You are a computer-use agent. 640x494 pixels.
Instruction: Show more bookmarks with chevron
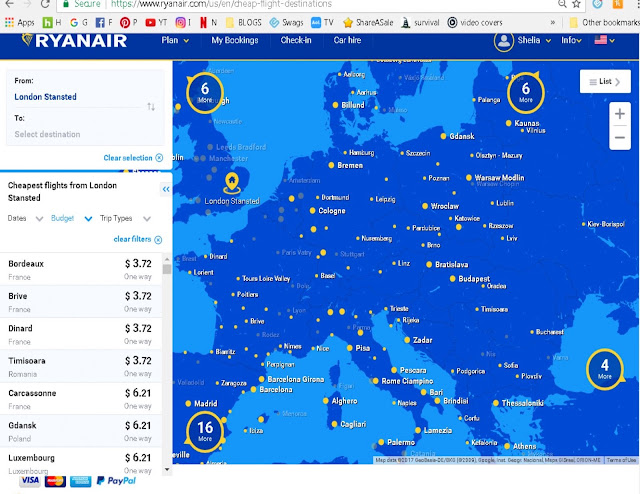coord(553,22)
